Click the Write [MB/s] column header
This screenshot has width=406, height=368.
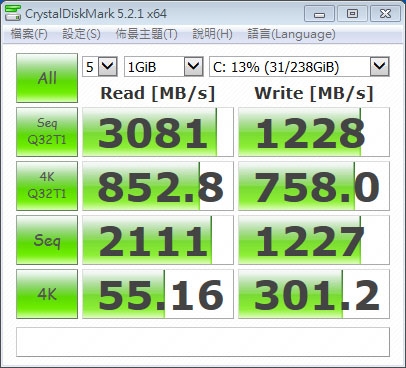coord(314,93)
